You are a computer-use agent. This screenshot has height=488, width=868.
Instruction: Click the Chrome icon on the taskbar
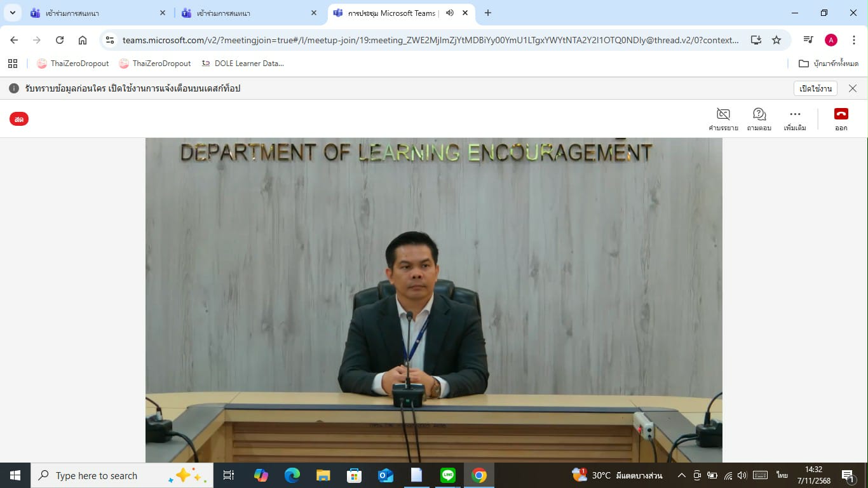click(x=478, y=475)
